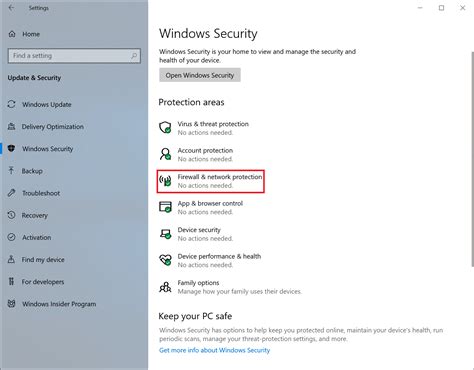
Task: Open Device security
Action: click(196, 234)
